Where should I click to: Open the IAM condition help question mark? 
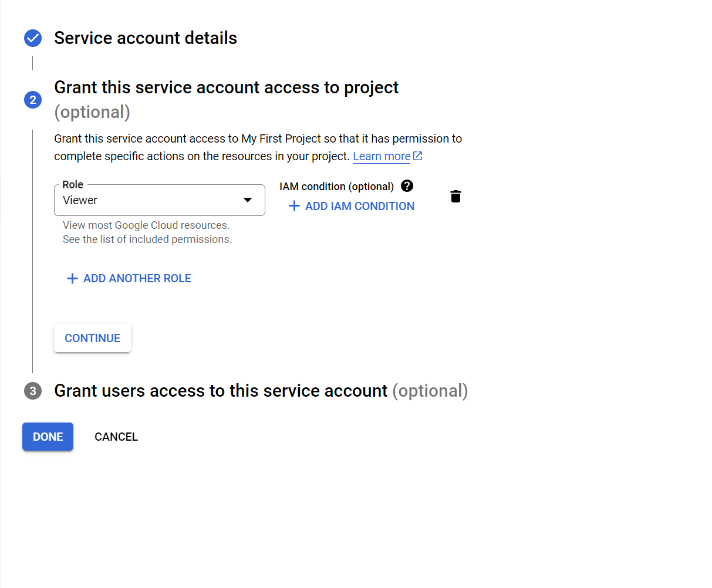[x=407, y=186]
